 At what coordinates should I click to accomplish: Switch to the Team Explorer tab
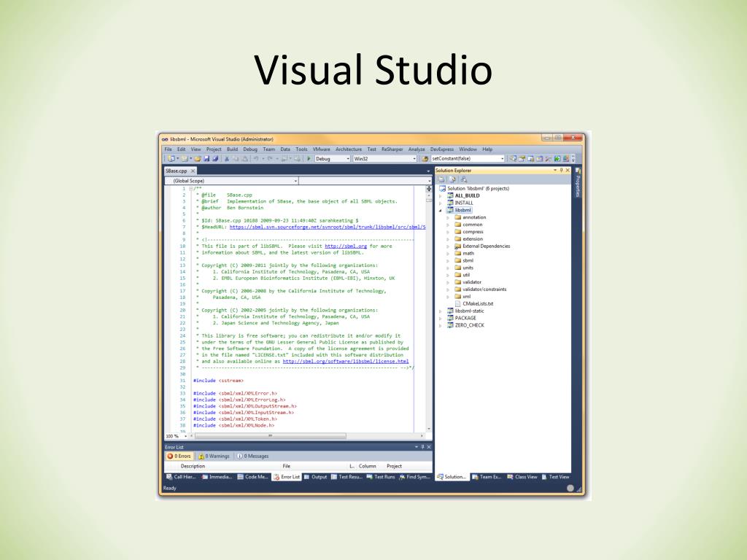487,477
